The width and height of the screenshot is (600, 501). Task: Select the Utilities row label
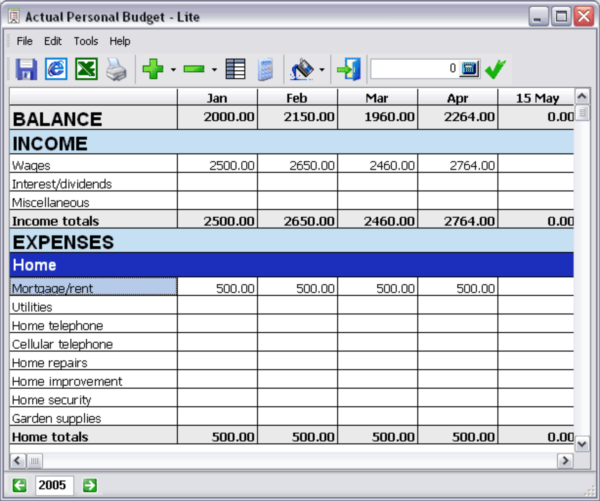(x=93, y=305)
